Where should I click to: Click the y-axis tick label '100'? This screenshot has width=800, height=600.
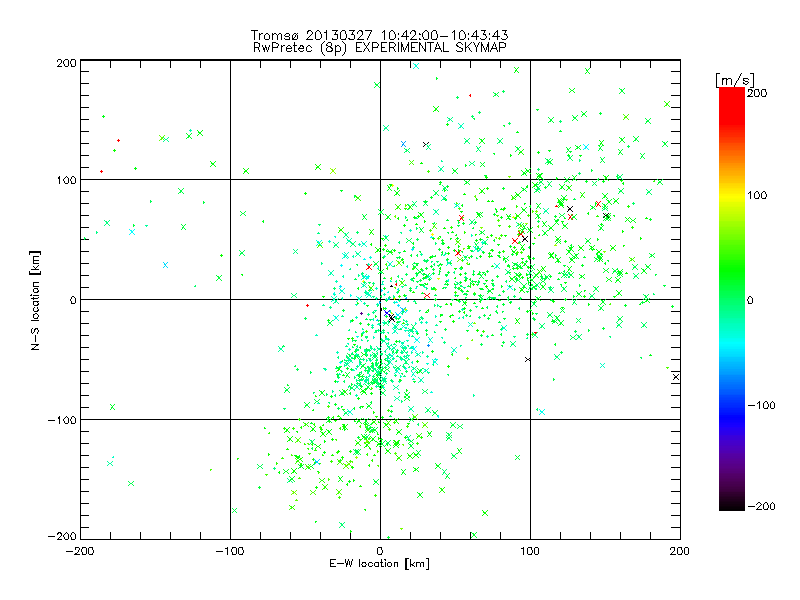pos(66,180)
